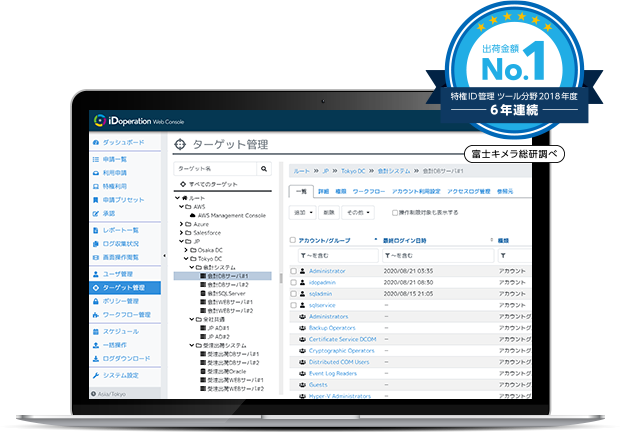Click the 一括操作 upload icon
The image size is (620, 433).
(x=96, y=345)
